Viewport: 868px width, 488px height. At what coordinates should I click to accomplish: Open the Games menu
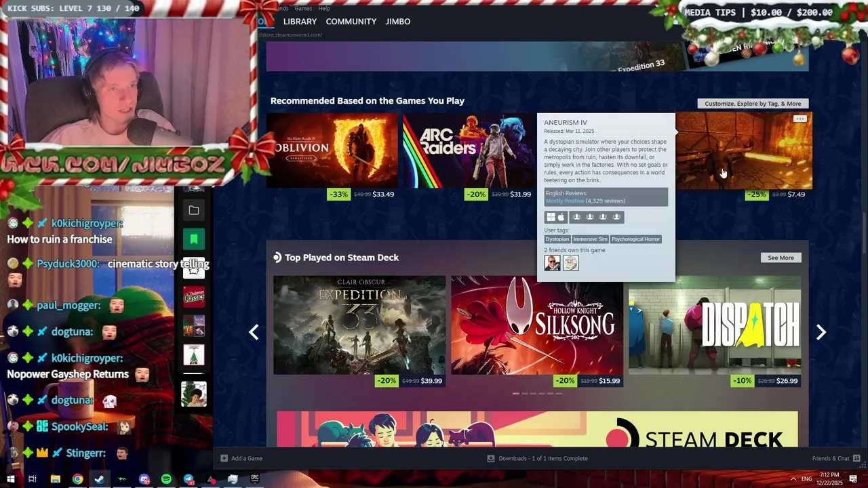[x=303, y=8]
